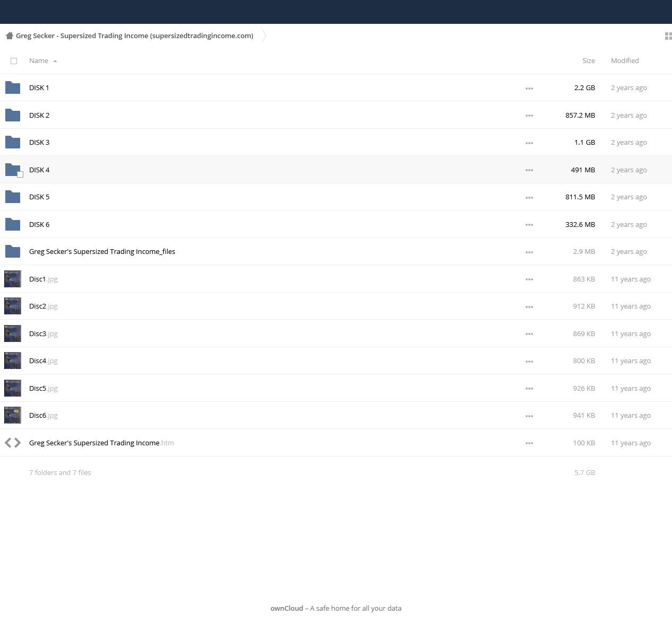Open actions menu for DISK 2

pos(529,116)
